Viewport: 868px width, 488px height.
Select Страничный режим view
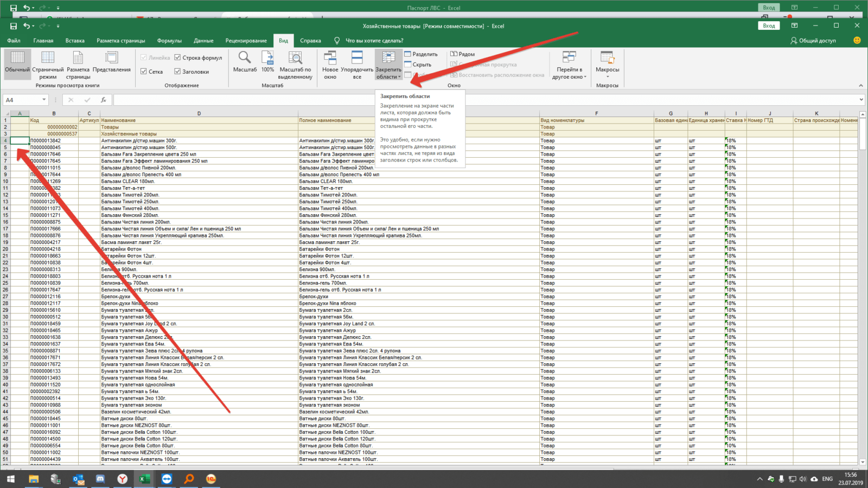coord(48,65)
